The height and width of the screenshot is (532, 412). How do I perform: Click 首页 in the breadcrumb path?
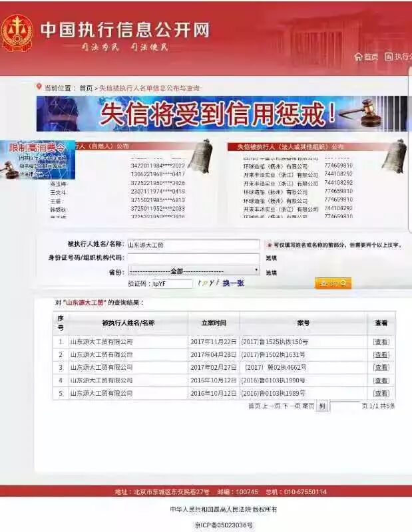coord(86,88)
